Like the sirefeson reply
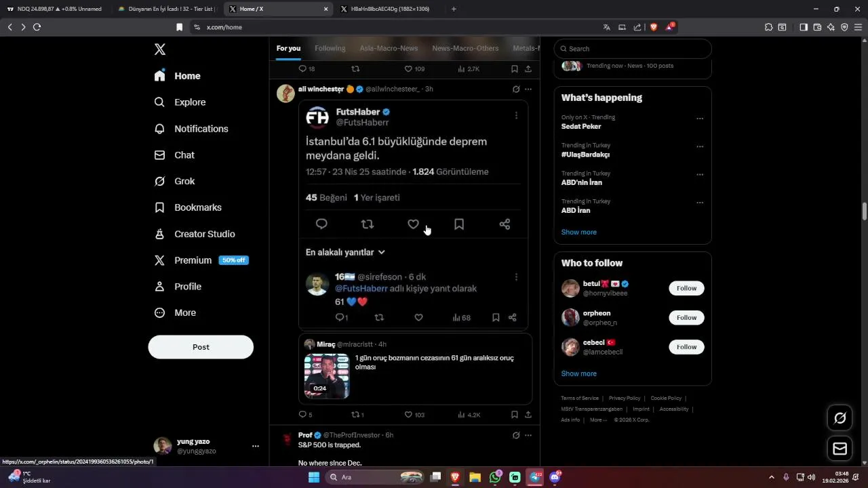The image size is (868, 488). 418,317
